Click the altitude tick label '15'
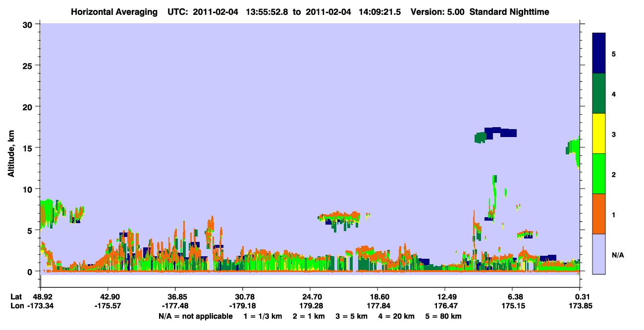The height and width of the screenshot is (330, 644). (x=28, y=147)
